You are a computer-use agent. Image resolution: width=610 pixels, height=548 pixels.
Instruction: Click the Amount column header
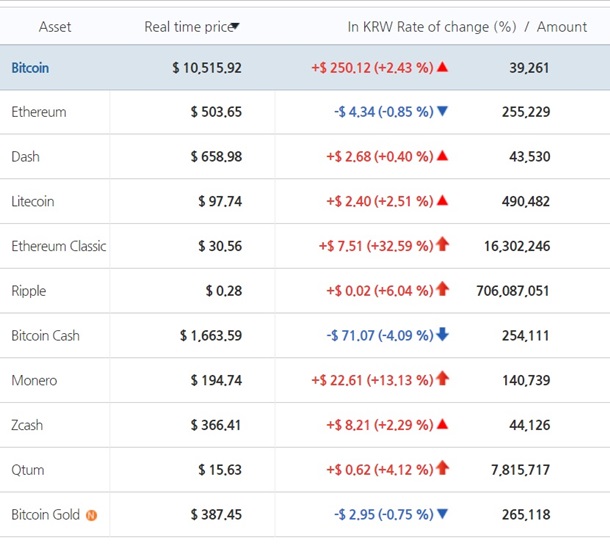[x=562, y=27]
